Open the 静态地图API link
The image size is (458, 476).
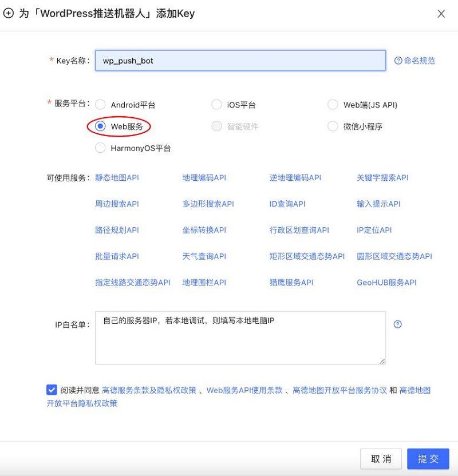pyautogui.click(x=117, y=177)
